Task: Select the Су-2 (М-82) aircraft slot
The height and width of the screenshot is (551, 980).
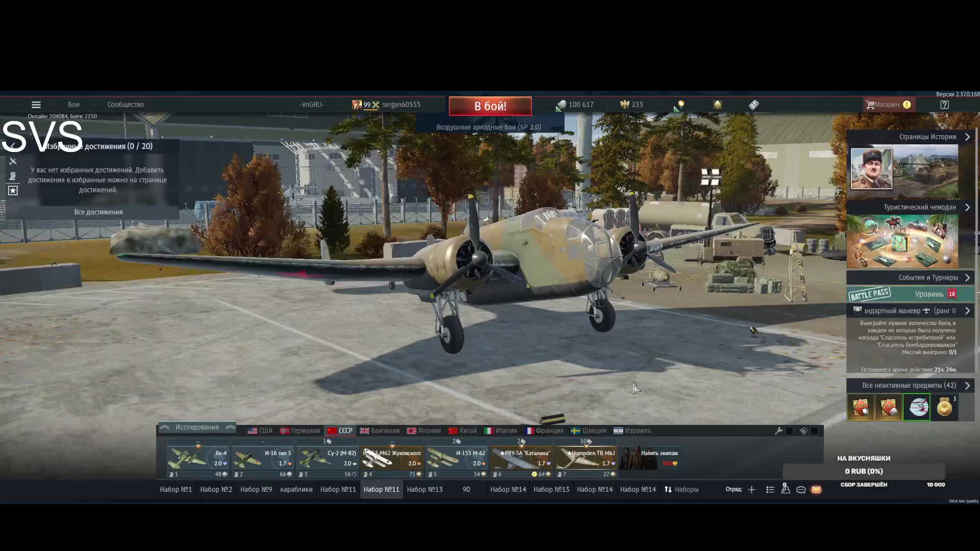Action: (x=328, y=458)
